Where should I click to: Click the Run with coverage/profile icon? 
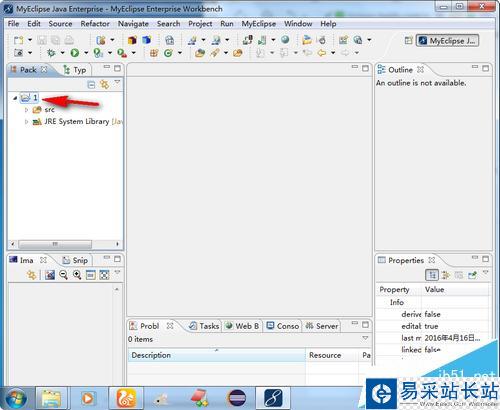pos(98,53)
